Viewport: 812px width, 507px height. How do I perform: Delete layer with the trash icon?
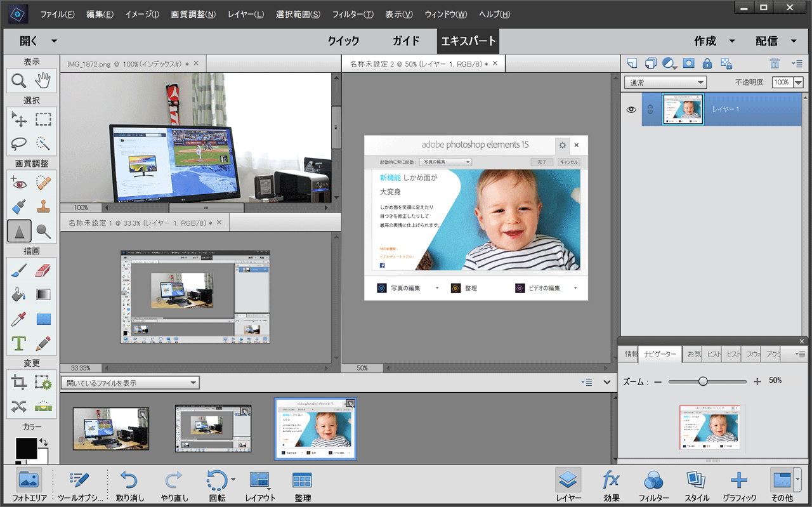coord(775,63)
